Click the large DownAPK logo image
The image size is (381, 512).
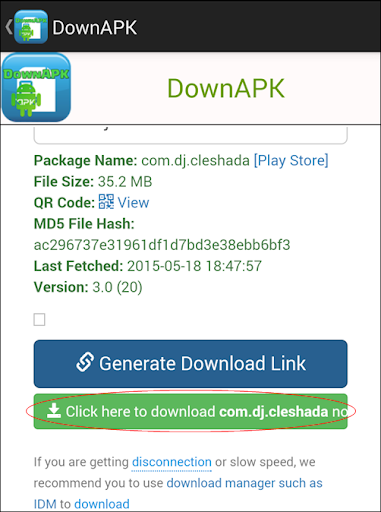[x=36, y=87]
